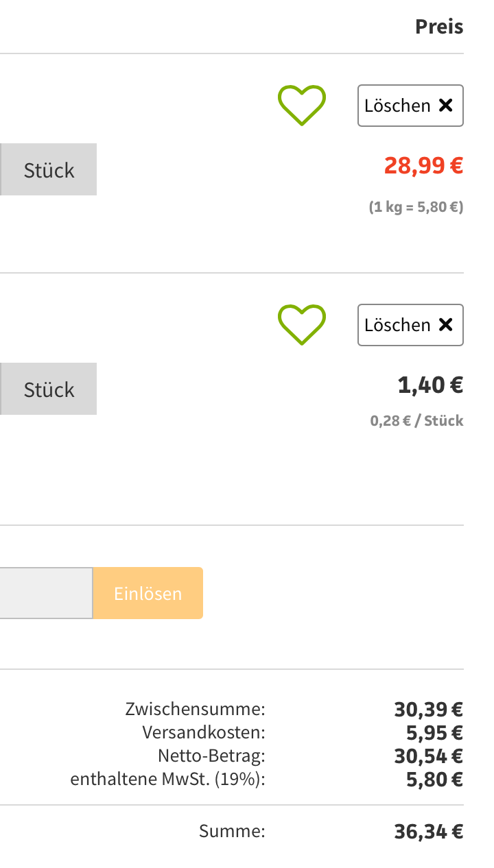Select the red 28,99 € price
Viewport: 494px width, 868px height.
423,165
